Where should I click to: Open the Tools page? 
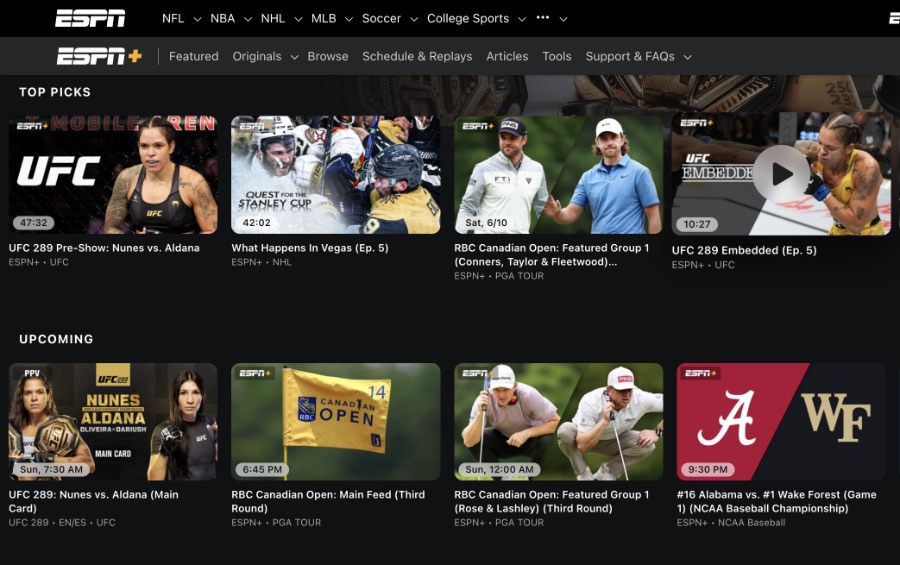(x=557, y=57)
